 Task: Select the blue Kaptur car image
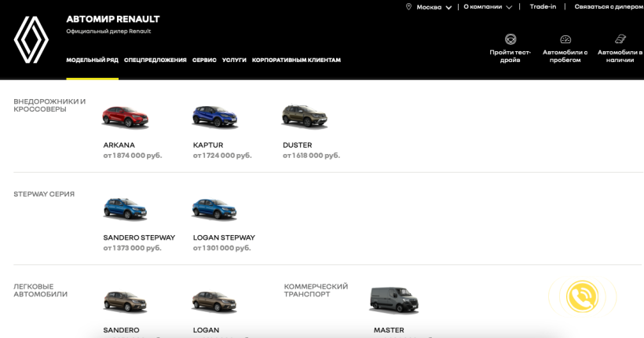pos(215,116)
